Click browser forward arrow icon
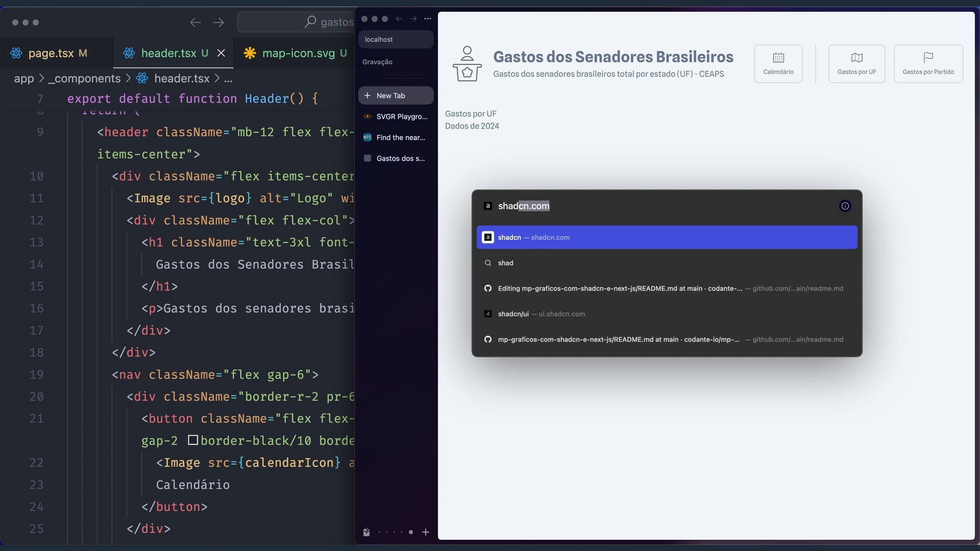The image size is (980, 551). (413, 19)
